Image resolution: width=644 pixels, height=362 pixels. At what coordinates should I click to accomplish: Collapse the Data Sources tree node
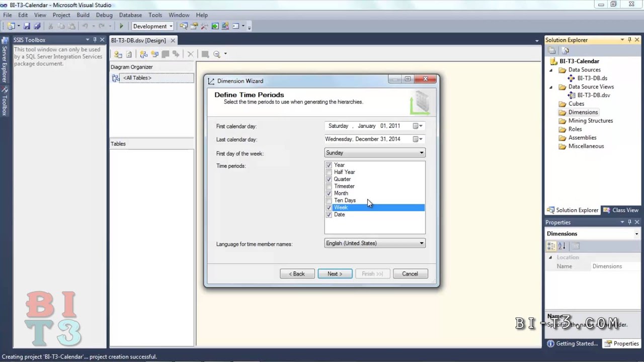550,70
